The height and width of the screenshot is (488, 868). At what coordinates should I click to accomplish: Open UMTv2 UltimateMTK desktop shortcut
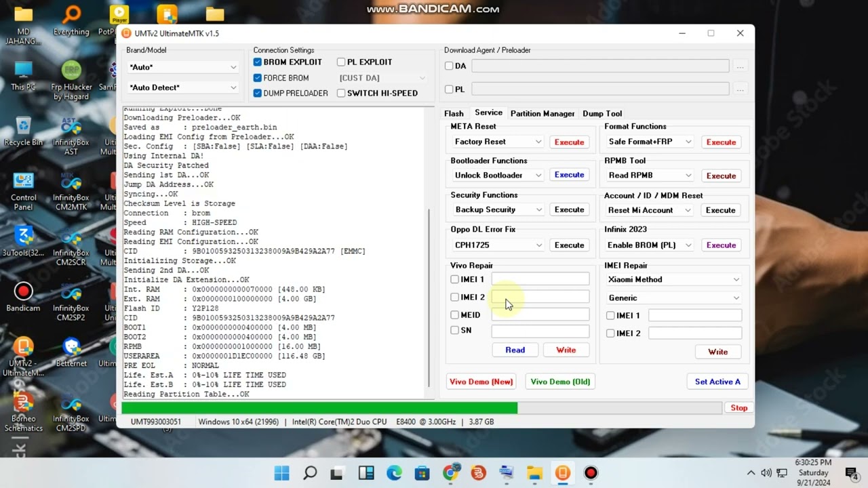[23, 357]
